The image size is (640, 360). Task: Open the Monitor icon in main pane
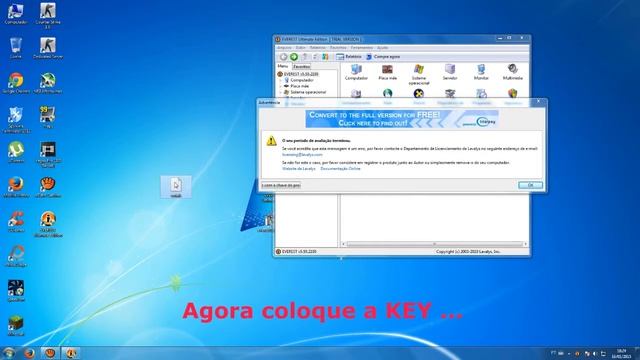tap(481, 72)
